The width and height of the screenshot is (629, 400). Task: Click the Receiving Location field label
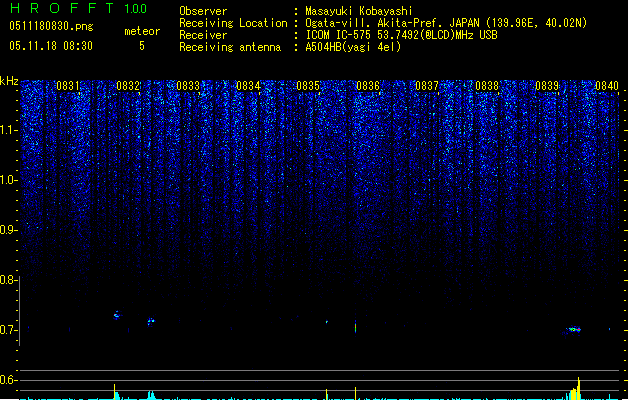coord(233,23)
